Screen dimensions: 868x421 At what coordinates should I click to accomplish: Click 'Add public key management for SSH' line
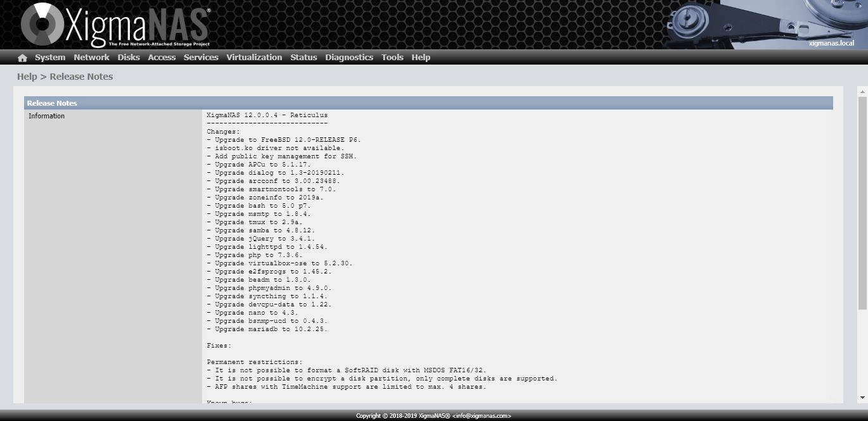point(281,156)
